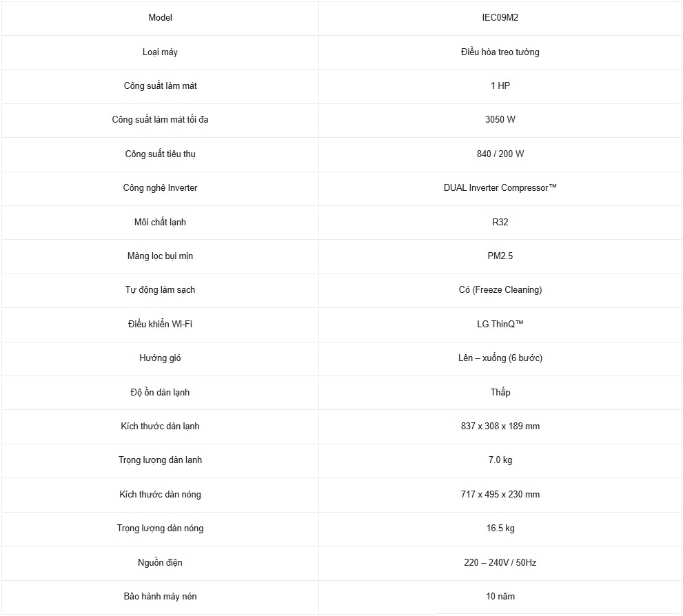Select the "3050 W" value

[500, 120]
